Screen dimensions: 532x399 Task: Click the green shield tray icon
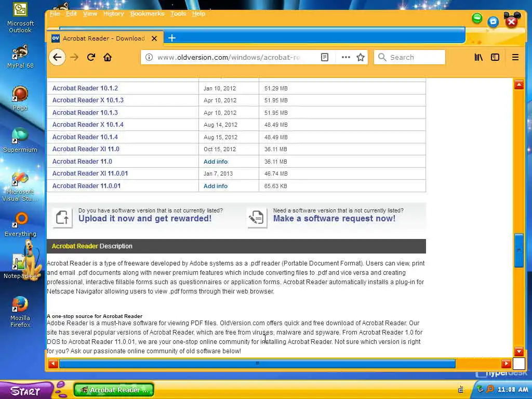pos(480,389)
